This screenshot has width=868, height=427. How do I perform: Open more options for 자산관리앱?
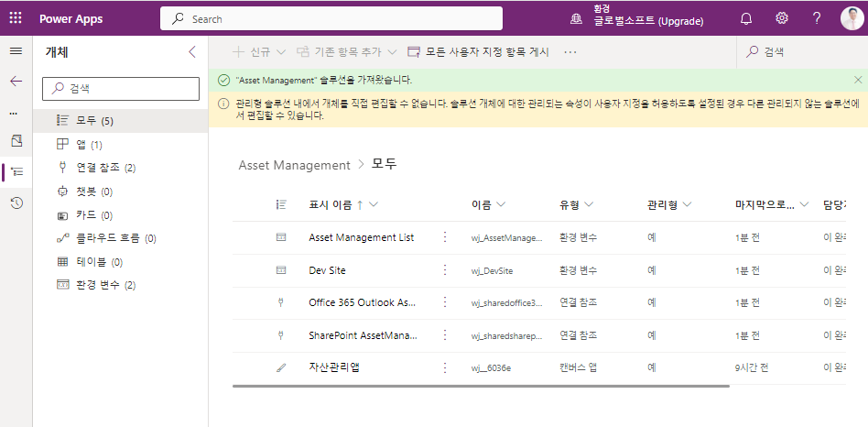pyautogui.click(x=444, y=367)
